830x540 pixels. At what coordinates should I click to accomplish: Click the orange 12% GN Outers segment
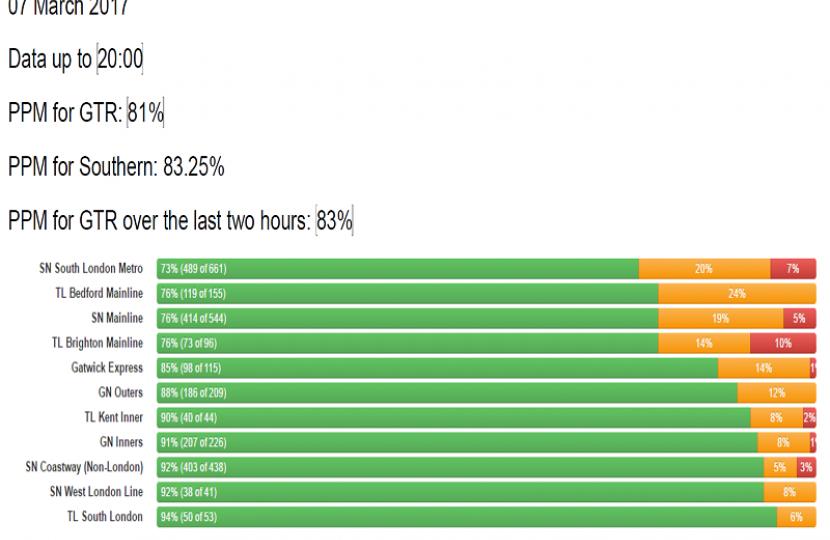point(776,393)
